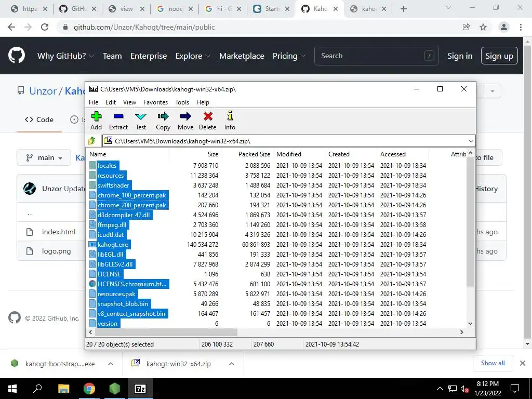The image size is (532, 399).
Task: Open the Unzor owner link on GitHub
Action: 43,91
